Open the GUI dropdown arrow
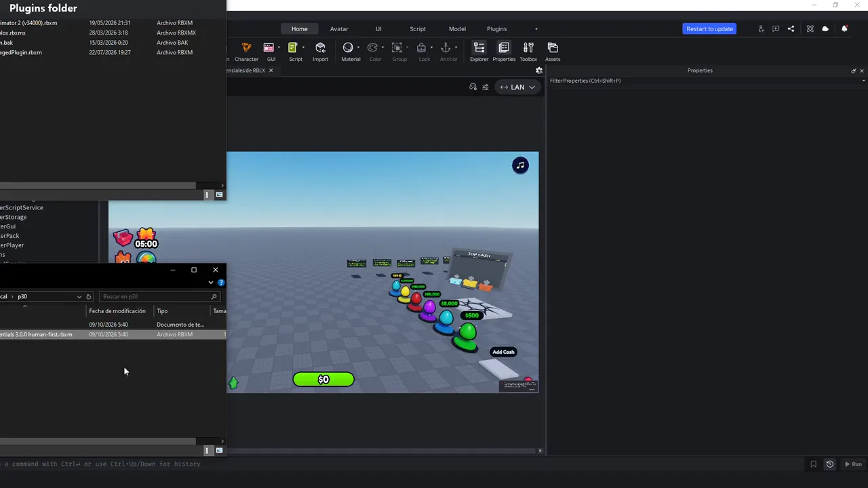This screenshot has width=868, height=488. pos(279,47)
